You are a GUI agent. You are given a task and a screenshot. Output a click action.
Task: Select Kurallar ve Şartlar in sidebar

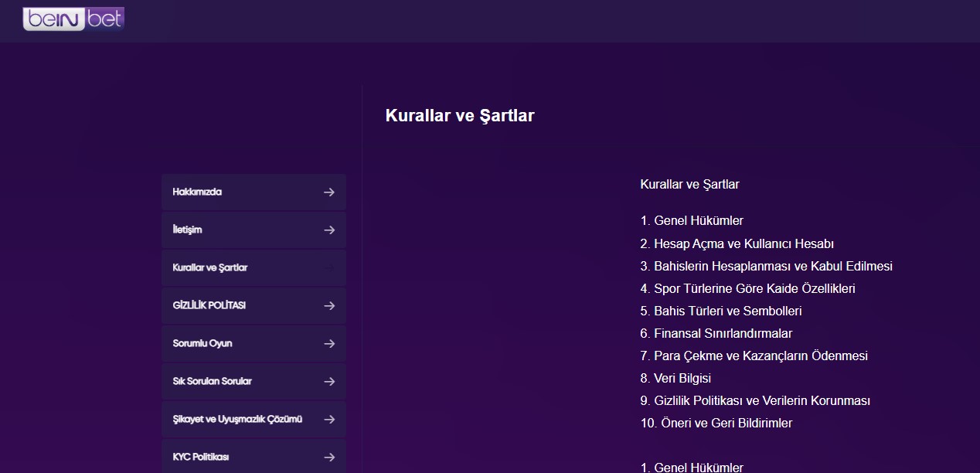[x=254, y=267]
